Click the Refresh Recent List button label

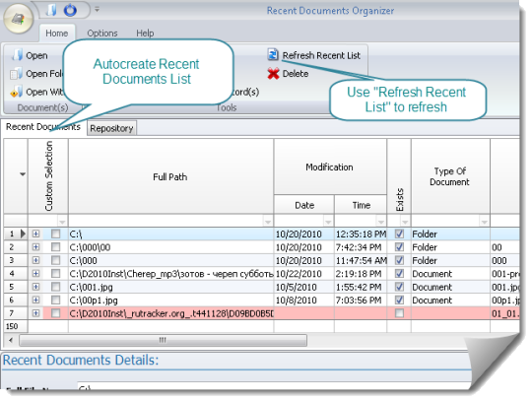click(321, 55)
